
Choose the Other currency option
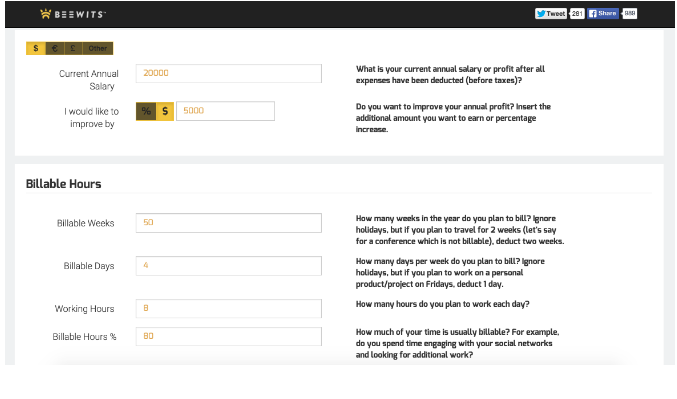pyautogui.click(x=98, y=48)
